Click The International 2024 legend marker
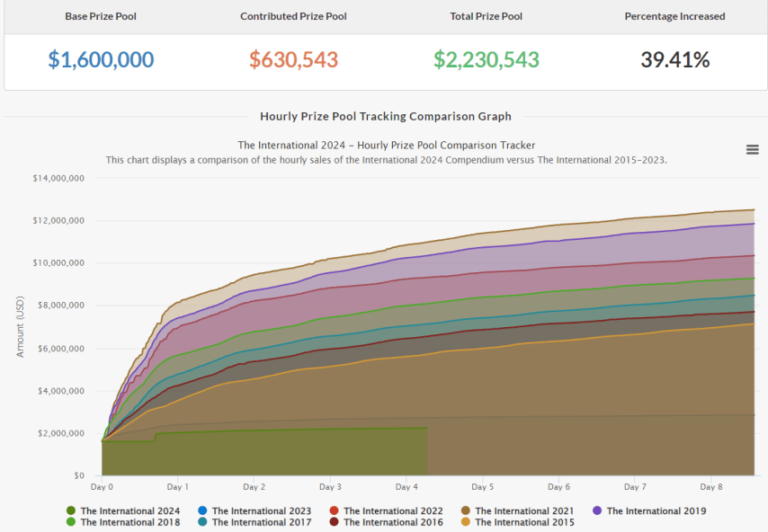Image resolution: width=768 pixels, height=532 pixels. [x=71, y=511]
